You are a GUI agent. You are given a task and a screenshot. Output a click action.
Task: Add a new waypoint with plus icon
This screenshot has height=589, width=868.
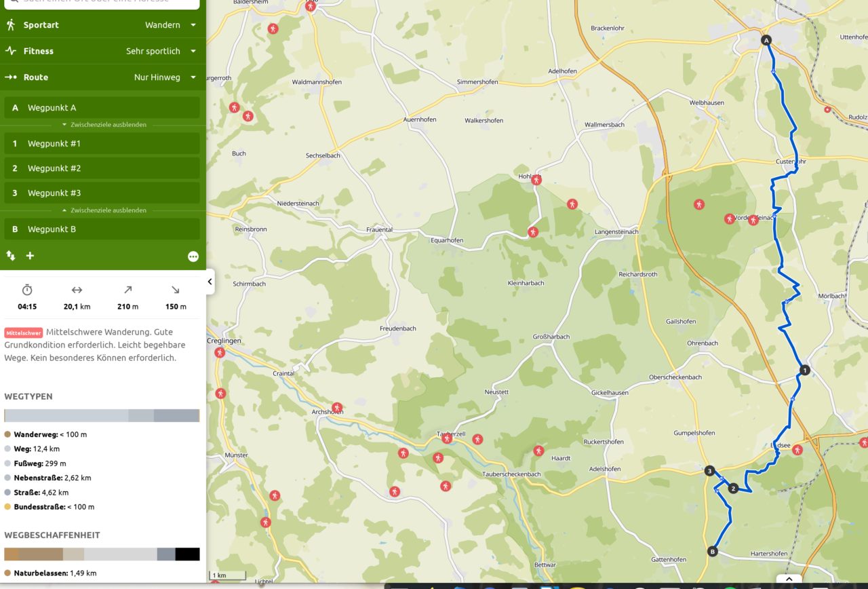coord(30,256)
